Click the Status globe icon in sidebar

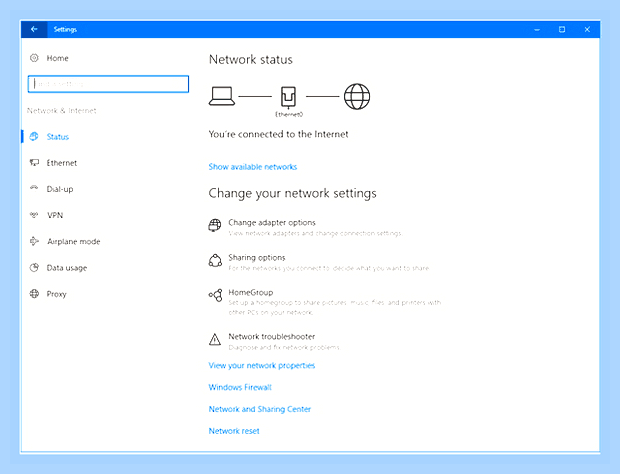pos(34,136)
